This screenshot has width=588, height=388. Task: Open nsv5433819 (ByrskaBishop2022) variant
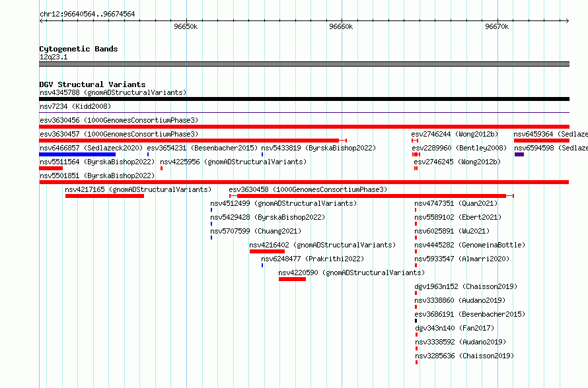(x=318, y=148)
